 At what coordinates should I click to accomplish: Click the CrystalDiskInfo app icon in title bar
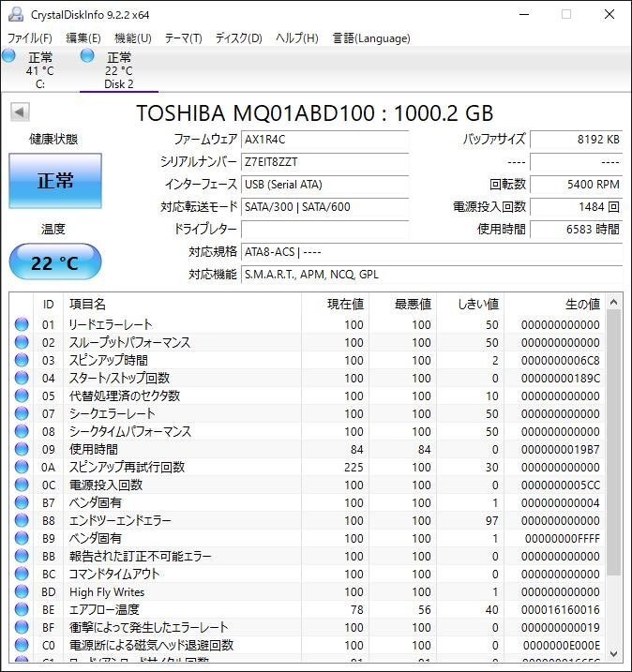click(15, 14)
